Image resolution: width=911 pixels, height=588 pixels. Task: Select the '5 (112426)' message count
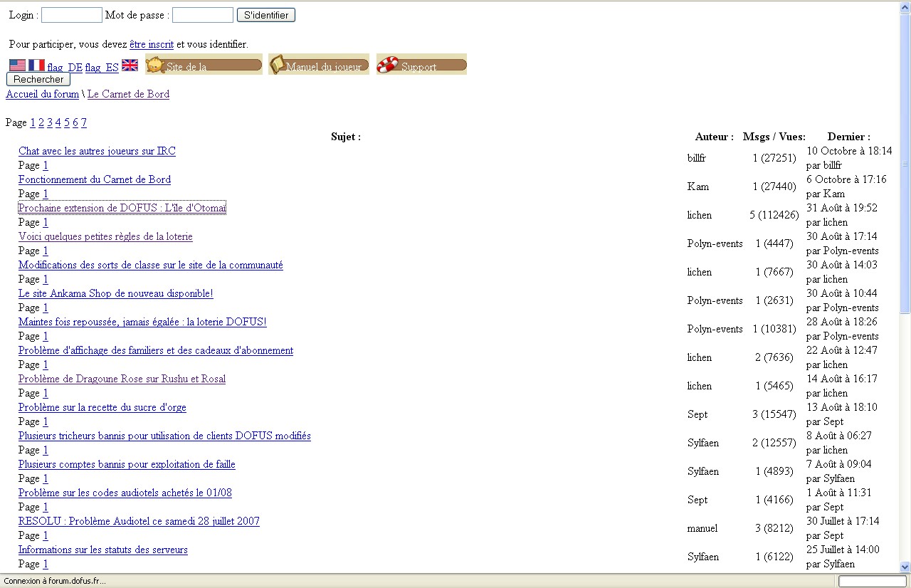pyautogui.click(x=774, y=215)
